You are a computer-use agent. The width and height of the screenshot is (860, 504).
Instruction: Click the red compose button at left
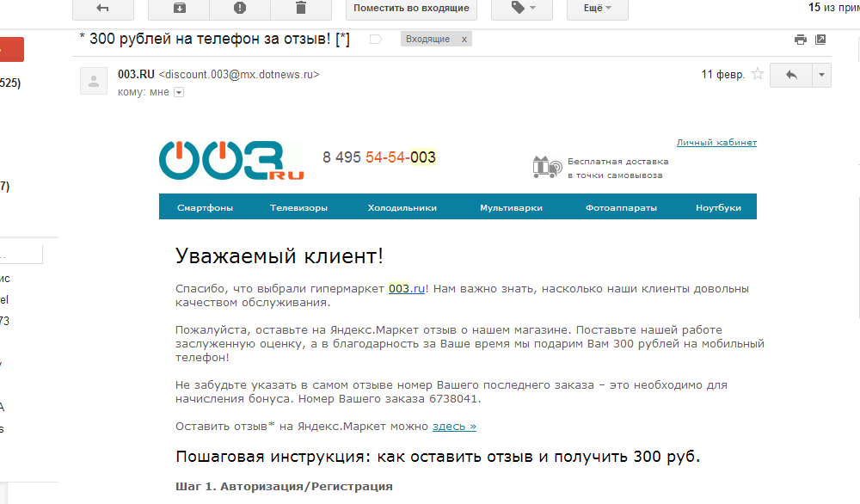click(x=11, y=49)
